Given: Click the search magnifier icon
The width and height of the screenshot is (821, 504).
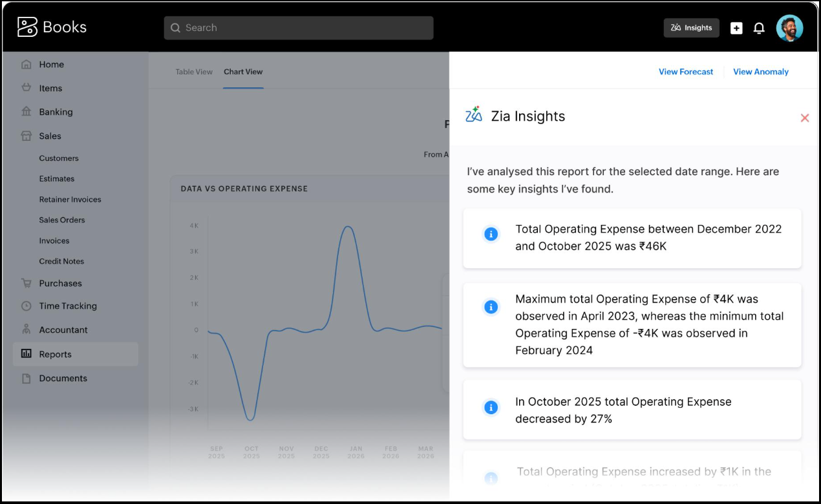Looking at the screenshot, I should coord(175,28).
